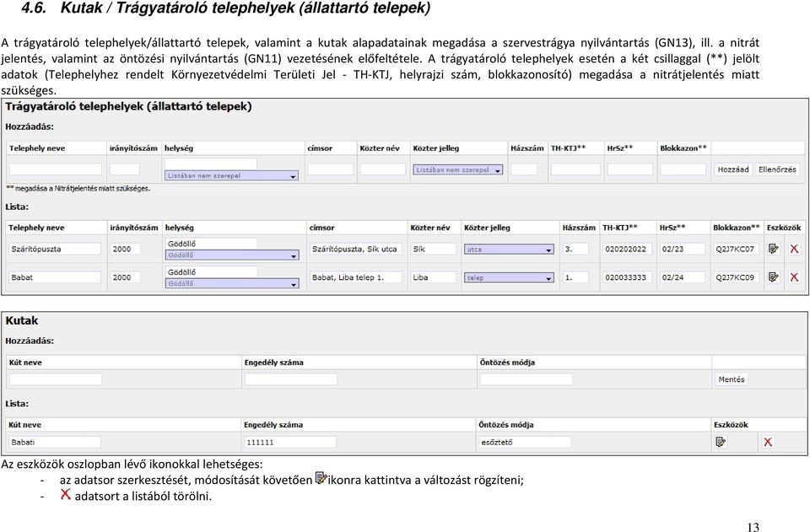Image resolution: width=810 pixels, height=532 pixels.
Task: Click the 'Eszközök' header in telephely list
Action: [784, 228]
